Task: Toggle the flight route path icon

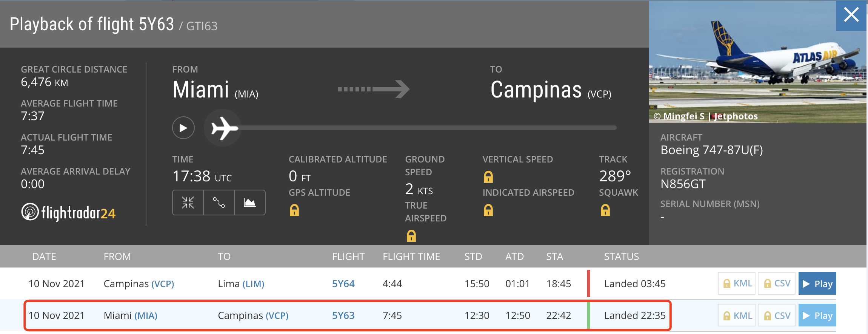Action: [x=219, y=203]
